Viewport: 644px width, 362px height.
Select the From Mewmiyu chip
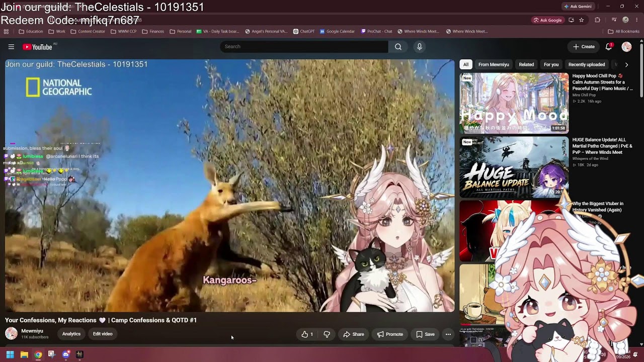click(x=494, y=64)
